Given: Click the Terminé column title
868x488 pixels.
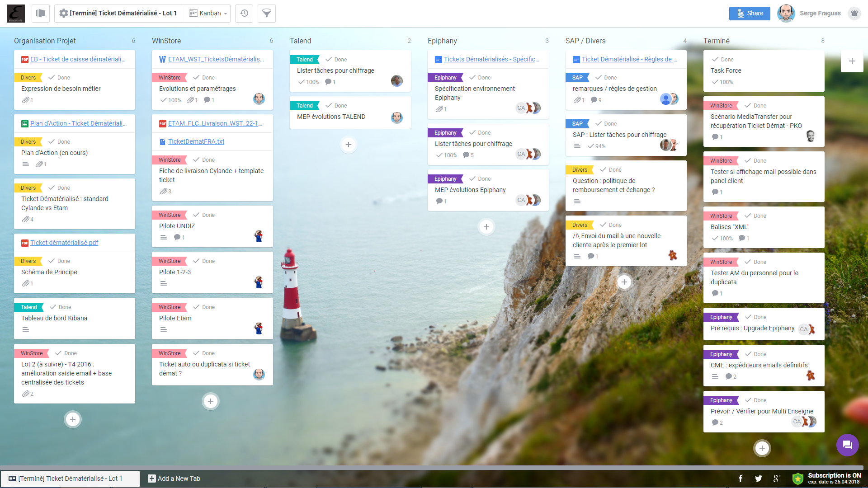Looking at the screenshot, I should pos(717,41).
